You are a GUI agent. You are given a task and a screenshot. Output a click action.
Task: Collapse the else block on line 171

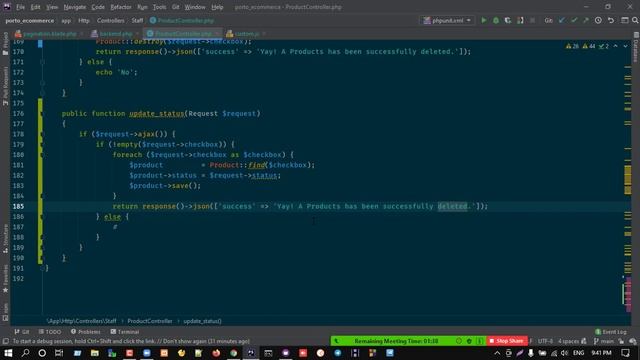(42, 62)
